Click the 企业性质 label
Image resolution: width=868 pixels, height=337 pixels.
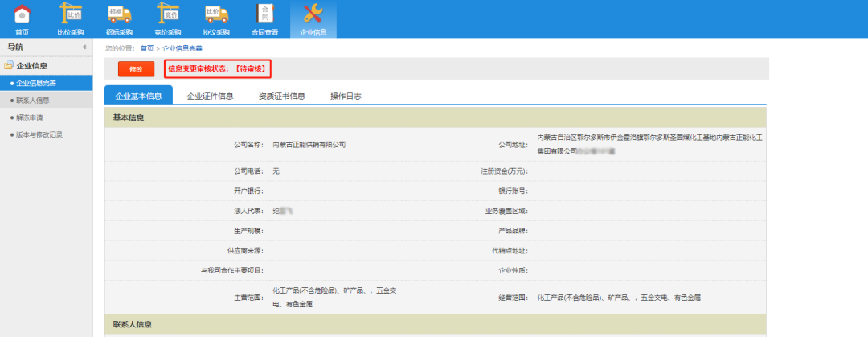pyautogui.click(x=514, y=270)
